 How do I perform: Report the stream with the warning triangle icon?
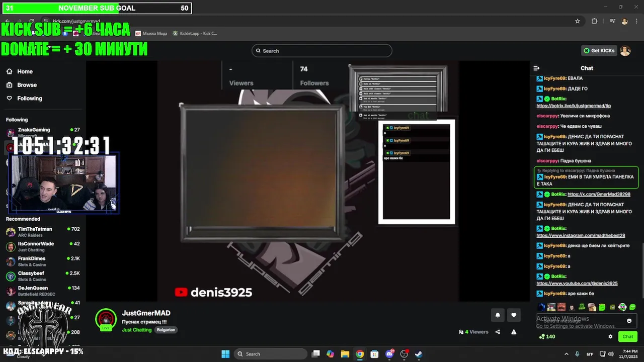tap(514, 332)
